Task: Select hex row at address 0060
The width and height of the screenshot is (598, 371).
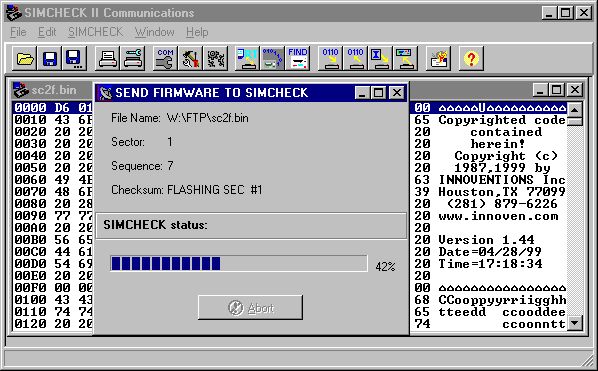Action: coord(53,180)
